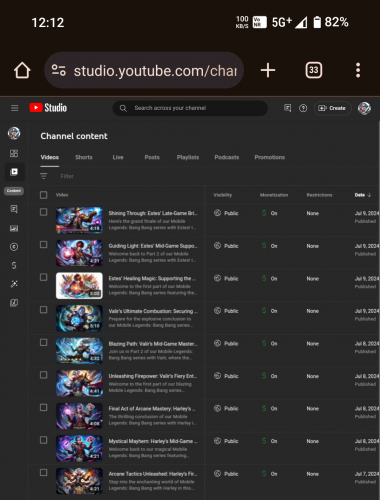The height and width of the screenshot is (500, 380).
Task: Go to Dashboard in sidebar
Action: 14,153
